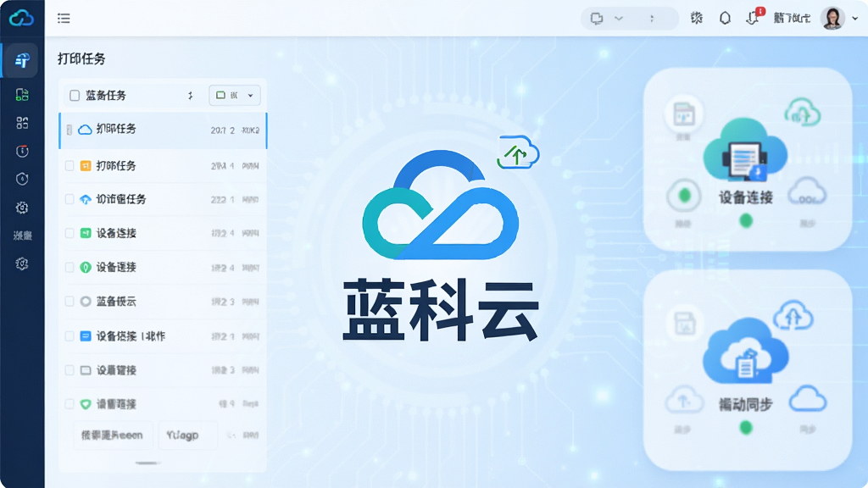Click the green status dot in sync card
Viewport: 868px width, 488px height.
click(x=746, y=427)
